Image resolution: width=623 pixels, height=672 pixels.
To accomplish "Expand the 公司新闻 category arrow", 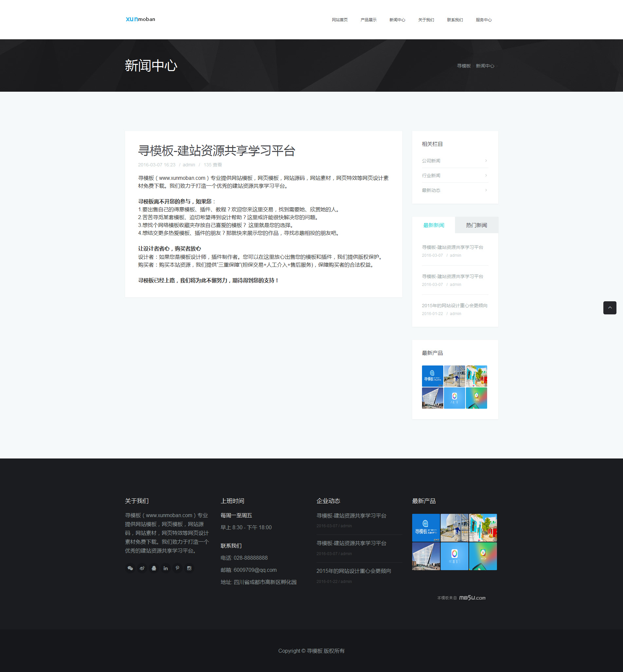I will pyautogui.click(x=486, y=160).
